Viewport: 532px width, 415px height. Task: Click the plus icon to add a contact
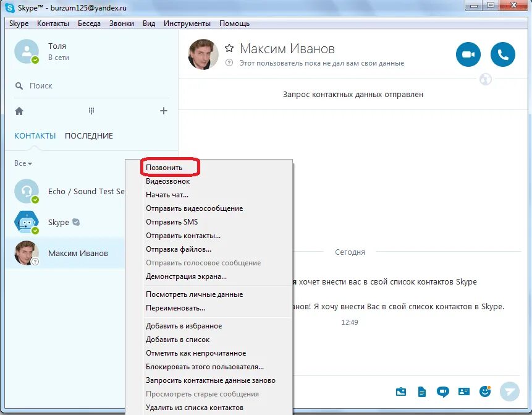164,111
